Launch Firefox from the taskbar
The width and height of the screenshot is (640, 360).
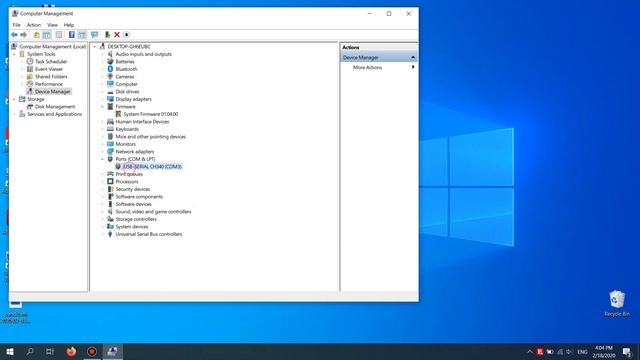click(71, 351)
